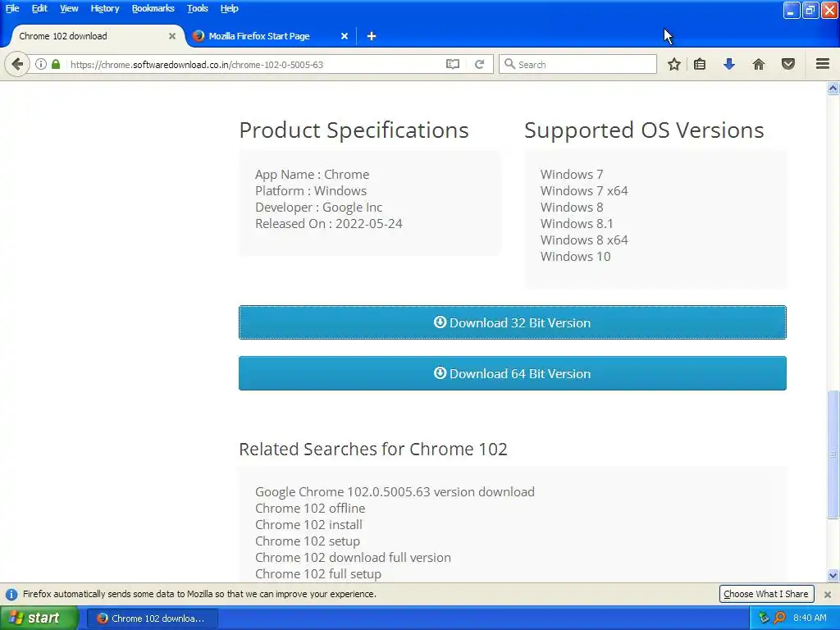Click the scrollbar up arrow
The width and height of the screenshot is (840, 630).
833,89
